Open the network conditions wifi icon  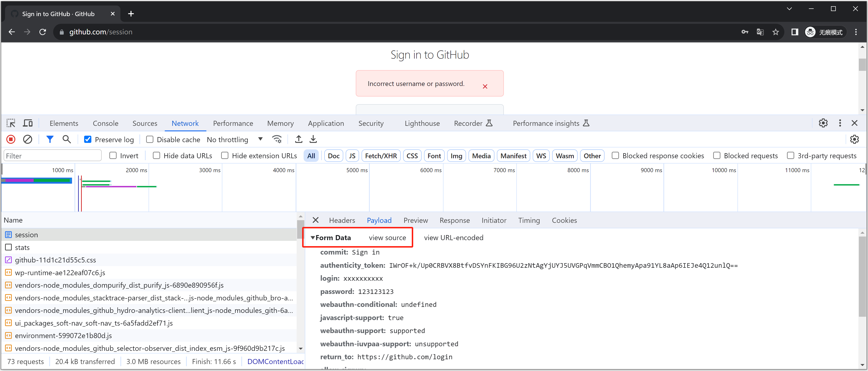tap(277, 139)
